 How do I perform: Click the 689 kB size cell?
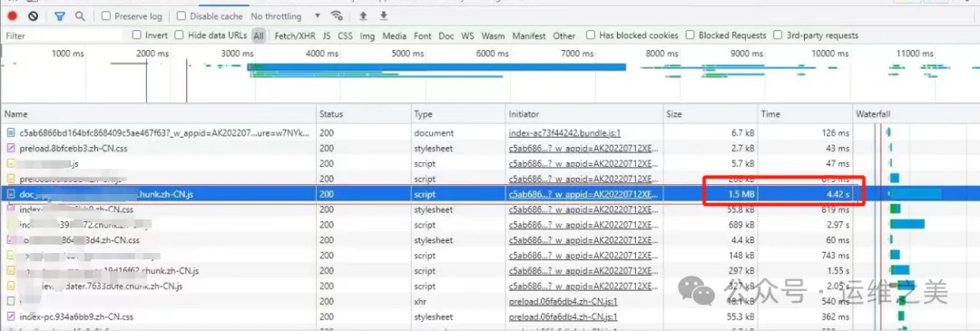pos(741,225)
